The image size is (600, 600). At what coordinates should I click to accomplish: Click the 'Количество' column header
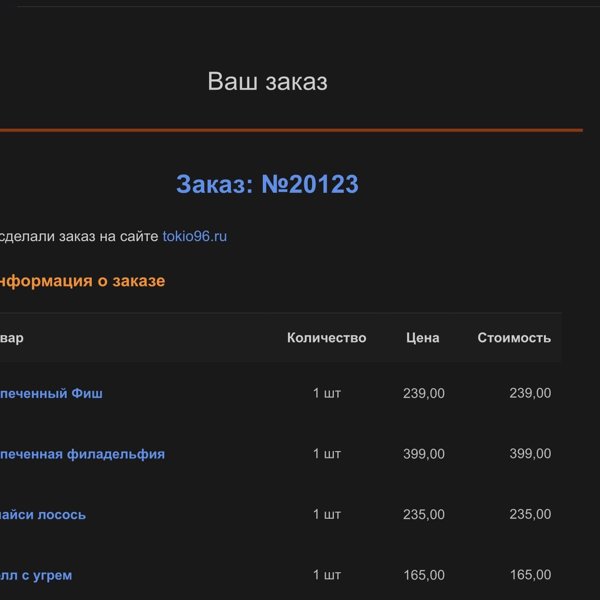pos(326,338)
